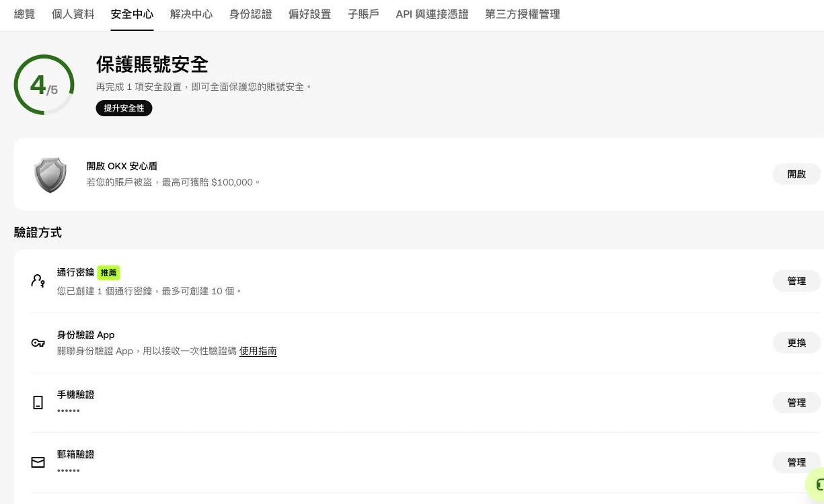The height and width of the screenshot is (504, 824).
Task: Click the 開啟 OKX 安心盾 title
Action: [x=122, y=166]
